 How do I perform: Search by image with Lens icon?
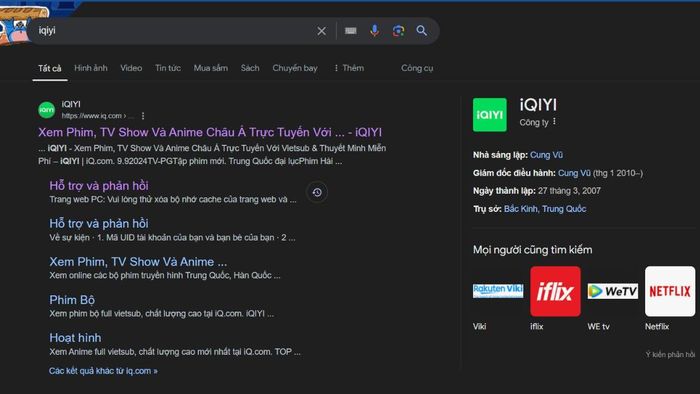pyautogui.click(x=398, y=30)
